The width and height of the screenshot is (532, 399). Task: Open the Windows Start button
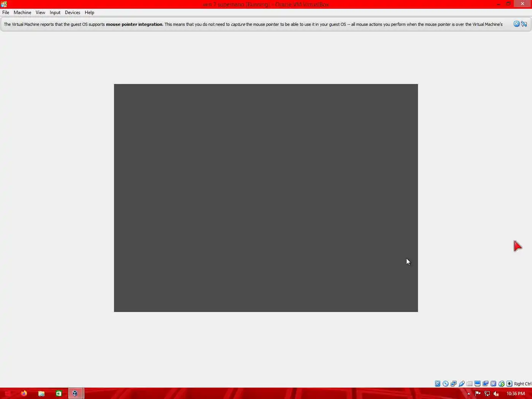tap(7, 393)
